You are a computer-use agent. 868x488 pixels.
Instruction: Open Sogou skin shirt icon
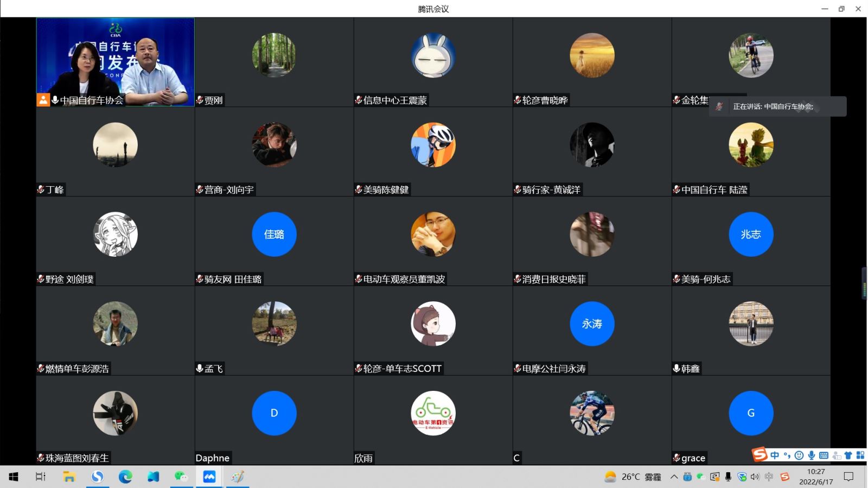coord(848,455)
